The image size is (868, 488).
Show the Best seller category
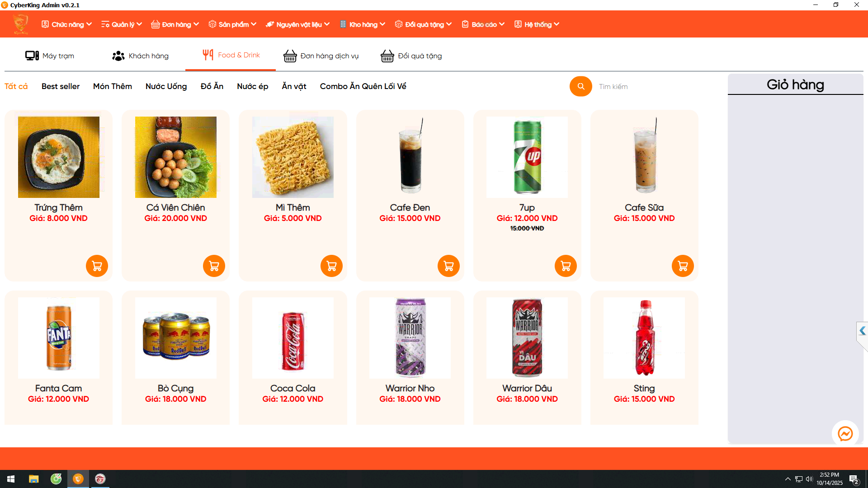61,86
